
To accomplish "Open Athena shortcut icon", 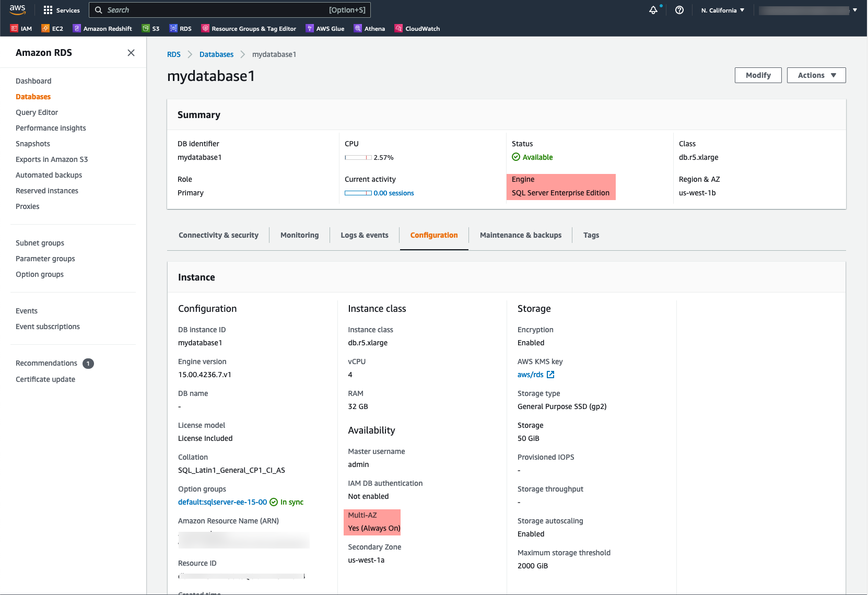I will pyautogui.click(x=358, y=28).
